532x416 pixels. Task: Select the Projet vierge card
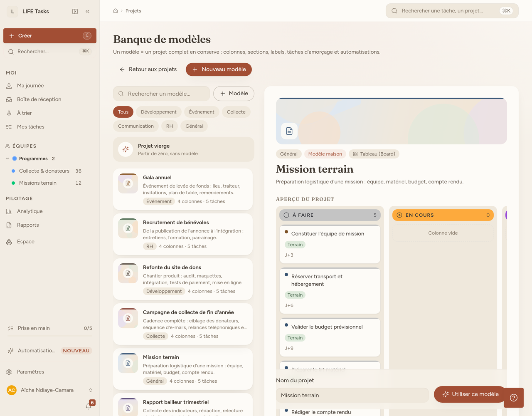click(x=184, y=149)
